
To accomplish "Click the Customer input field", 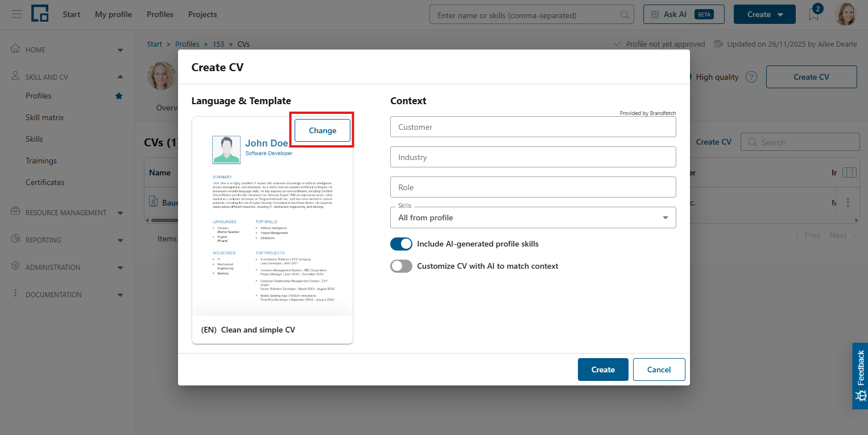I will click(533, 127).
